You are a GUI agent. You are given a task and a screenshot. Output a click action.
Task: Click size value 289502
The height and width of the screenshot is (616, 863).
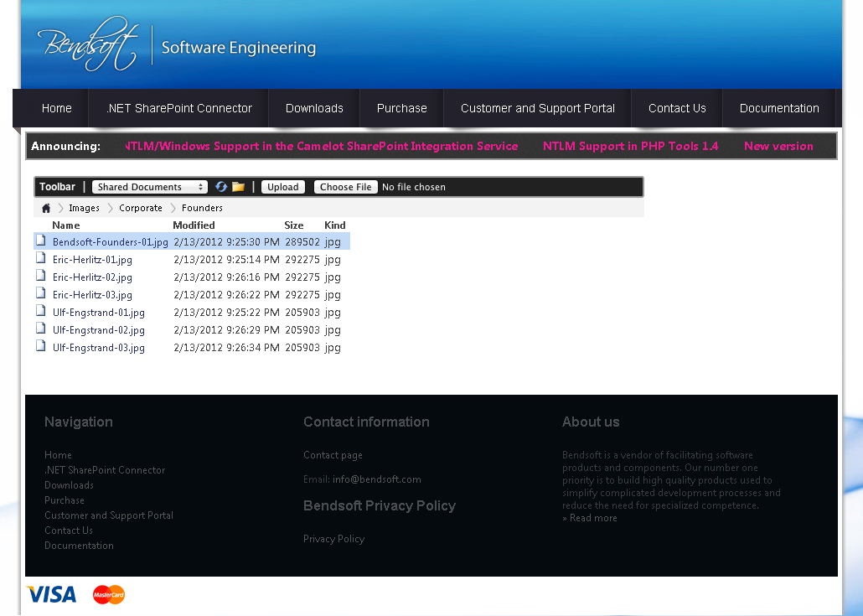point(302,242)
